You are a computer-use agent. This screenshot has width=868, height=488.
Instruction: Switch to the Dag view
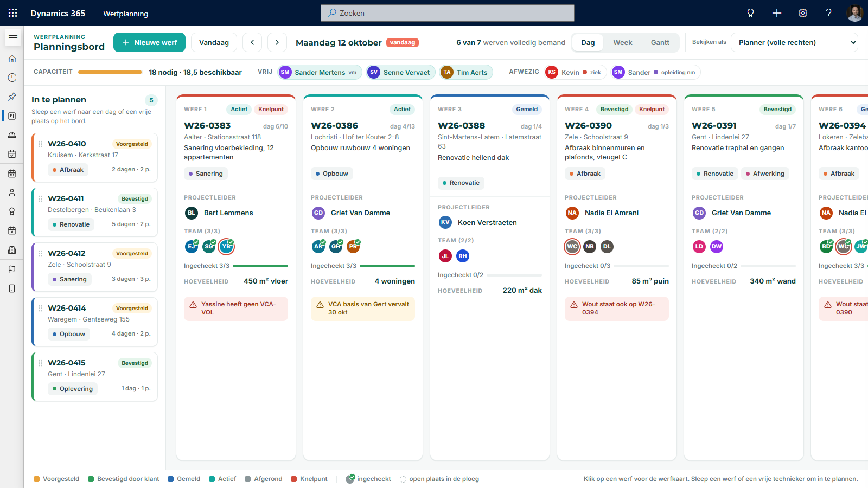pos(588,42)
